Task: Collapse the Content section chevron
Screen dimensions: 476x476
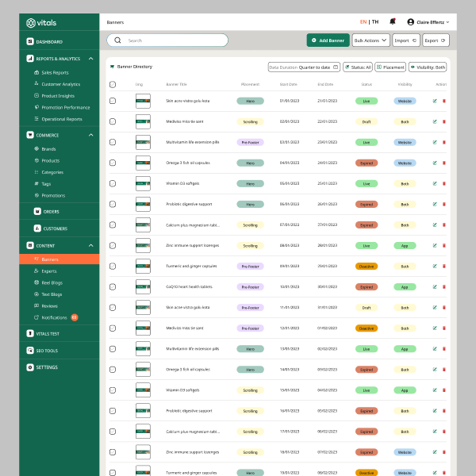Action: (x=90, y=245)
